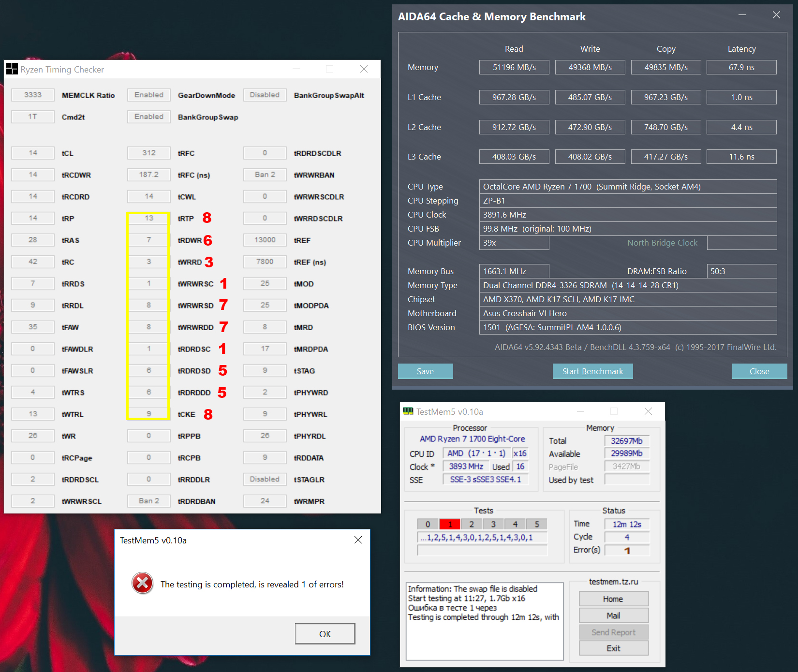Select test box 4 in TestMem5 Tests
Image resolution: width=798 pixels, height=672 pixels.
coord(515,524)
